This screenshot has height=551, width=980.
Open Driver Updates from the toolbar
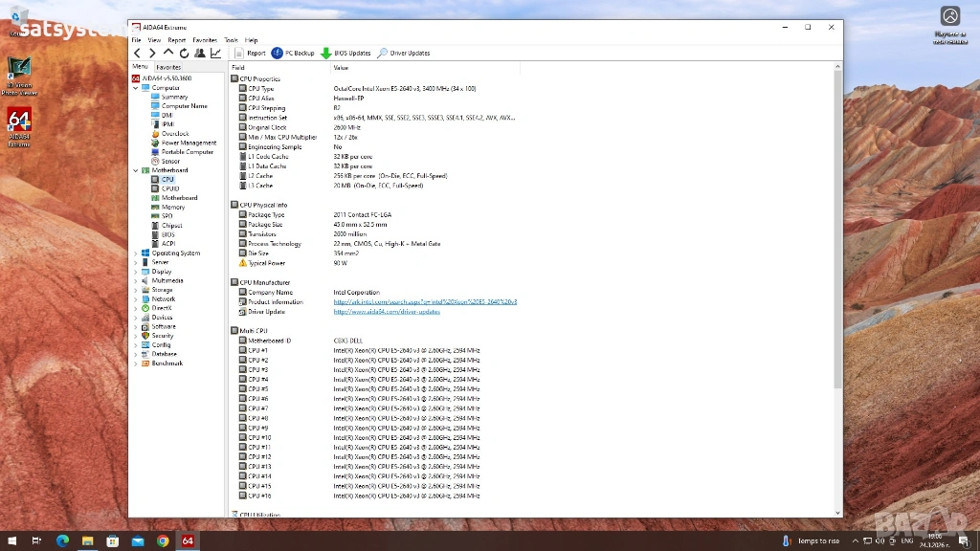pyautogui.click(x=404, y=54)
